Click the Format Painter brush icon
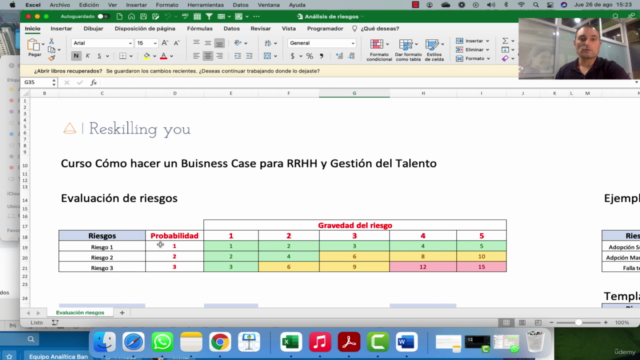This screenshot has height=360, width=640. pyautogui.click(x=51, y=58)
